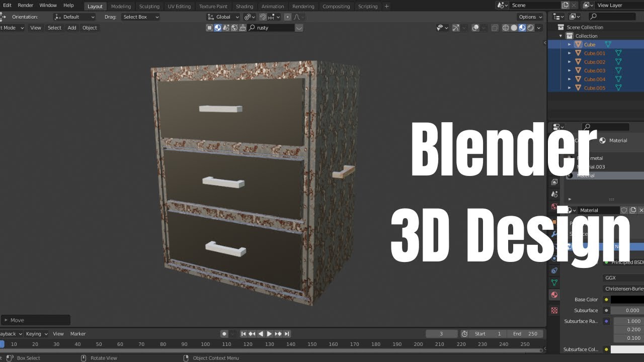Toggle snapping magnet in header

(263, 17)
